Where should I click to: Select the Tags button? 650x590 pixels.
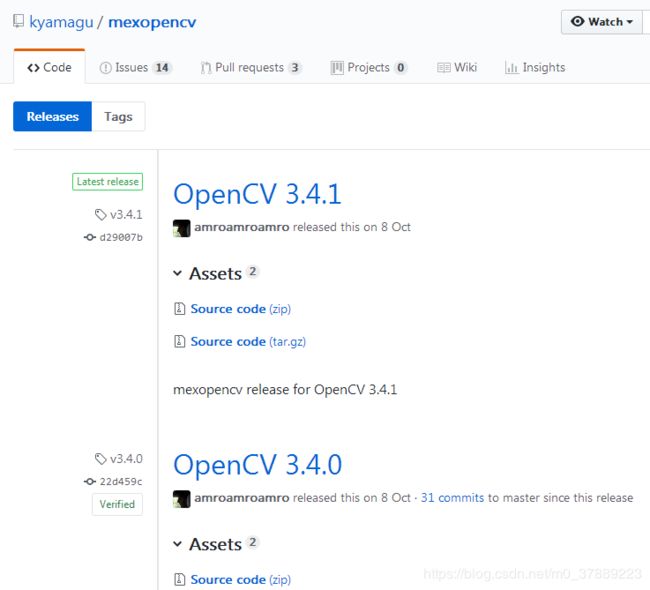point(119,117)
